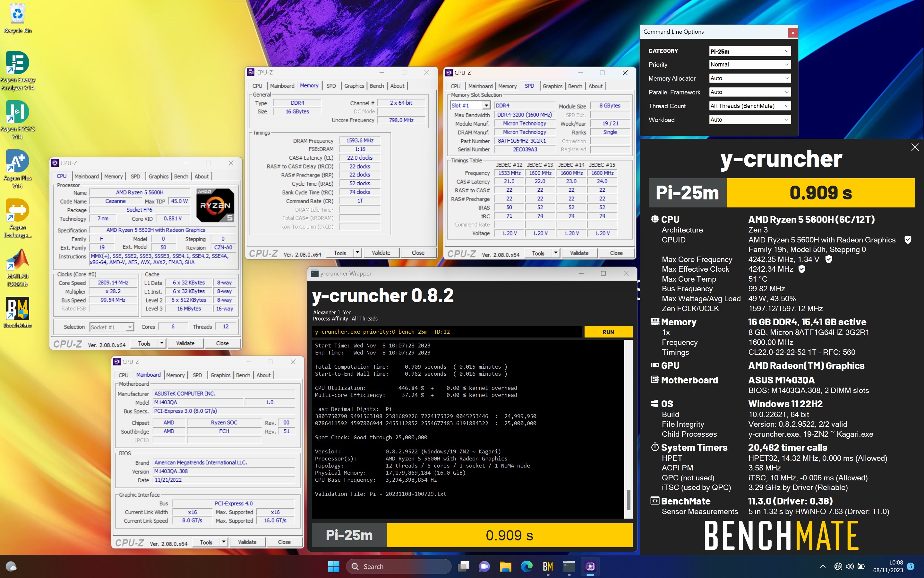Open the Slot #1 dropdown in SPD window
Screen dimensions: 924x578
click(x=470, y=106)
